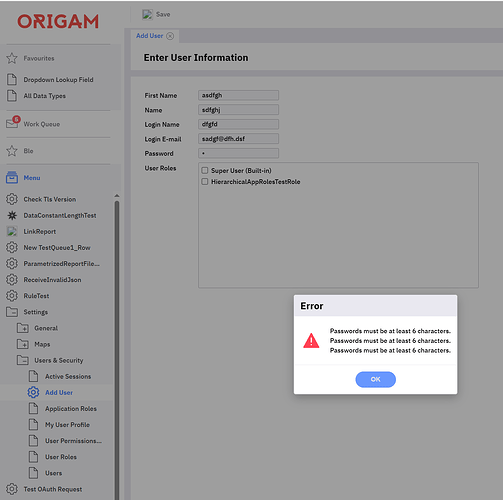This screenshot has width=503, height=500.
Task: Click the red warning triangle icon
Action: point(311,341)
